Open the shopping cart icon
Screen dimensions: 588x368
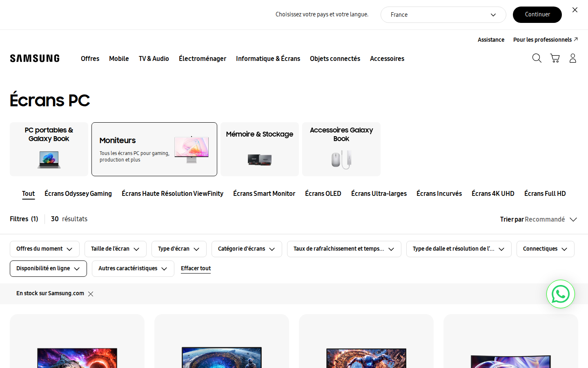coord(555,58)
